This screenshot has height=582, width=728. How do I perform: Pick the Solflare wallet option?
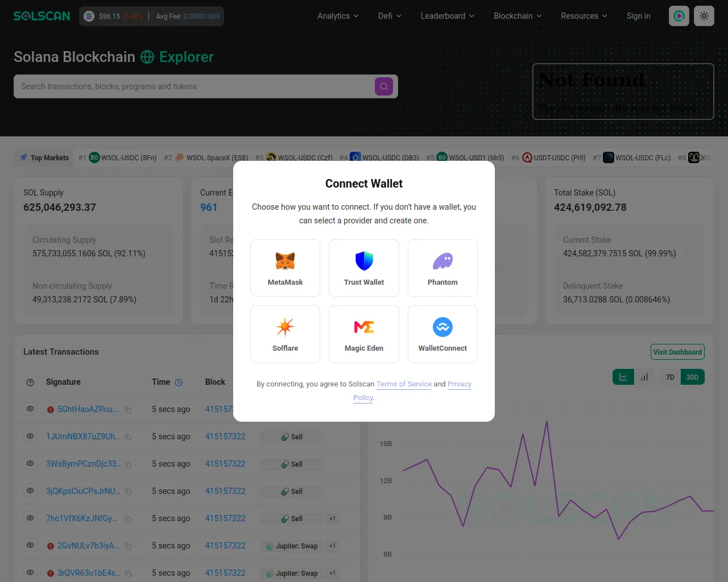pos(285,334)
